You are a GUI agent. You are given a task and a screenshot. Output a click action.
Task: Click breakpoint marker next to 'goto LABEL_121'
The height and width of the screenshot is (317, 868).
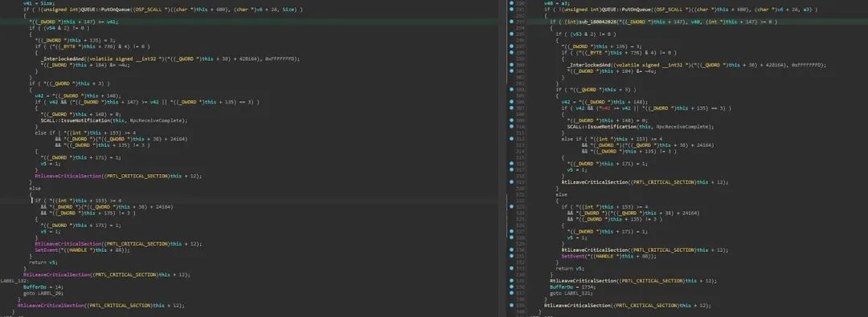tap(511, 293)
